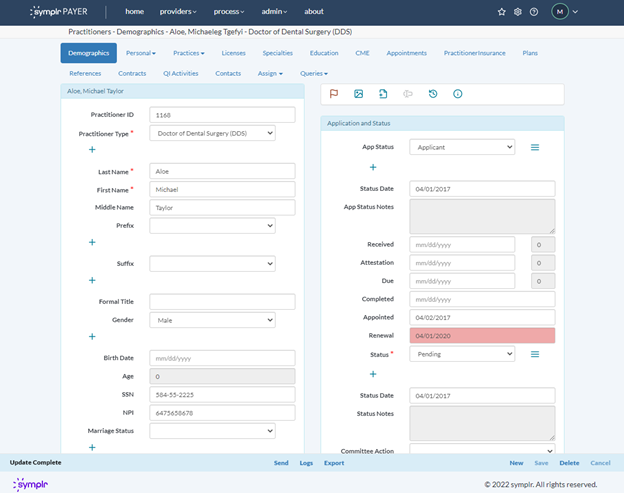The width and height of the screenshot is (624, 493).
Task: Click the Birth Date field
Action: coord(222,358)
